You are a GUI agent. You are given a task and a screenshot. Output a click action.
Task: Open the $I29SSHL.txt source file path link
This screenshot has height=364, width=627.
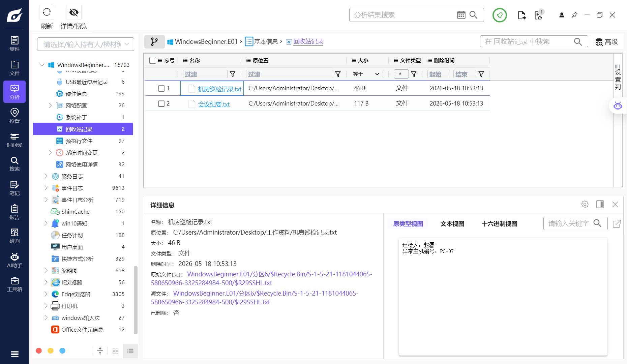[255, 298]
